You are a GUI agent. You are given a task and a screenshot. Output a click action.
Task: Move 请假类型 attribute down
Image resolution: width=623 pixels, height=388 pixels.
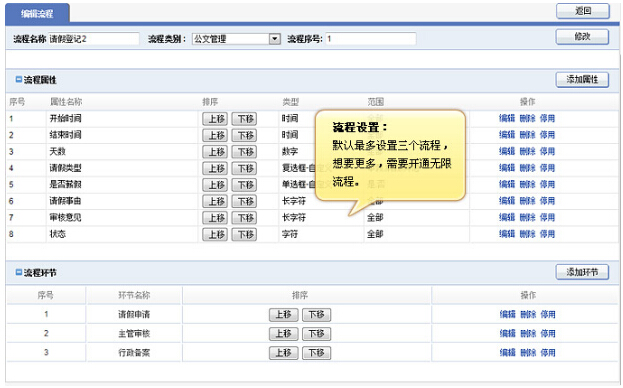coord(244,168)
